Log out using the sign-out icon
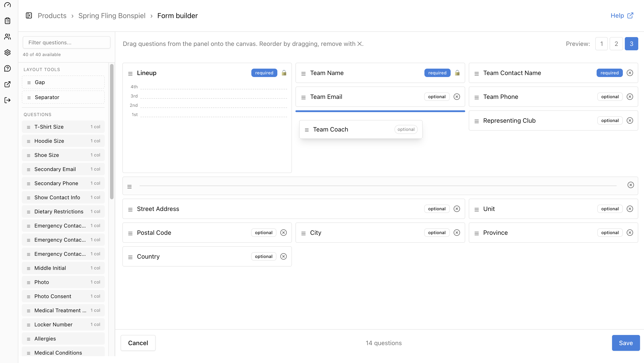The height and width of the screenshot is (363, 644). click(x=7, y=100)
